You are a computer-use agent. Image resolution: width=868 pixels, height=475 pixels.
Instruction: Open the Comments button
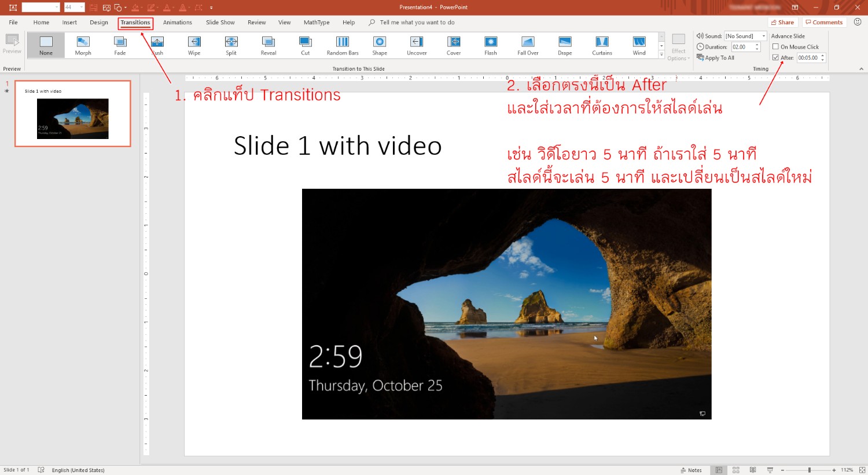point(824,23)
